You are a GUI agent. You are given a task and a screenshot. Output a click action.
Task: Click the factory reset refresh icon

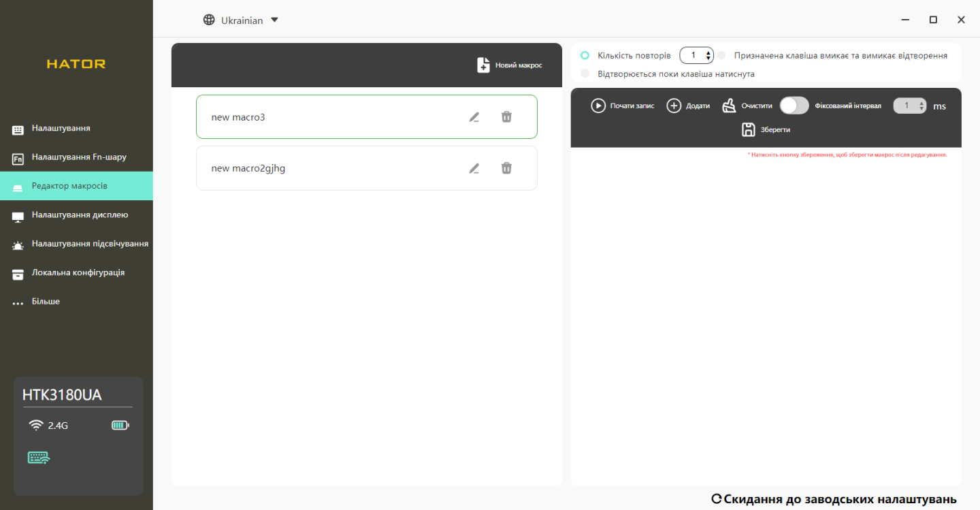(717, 499)
